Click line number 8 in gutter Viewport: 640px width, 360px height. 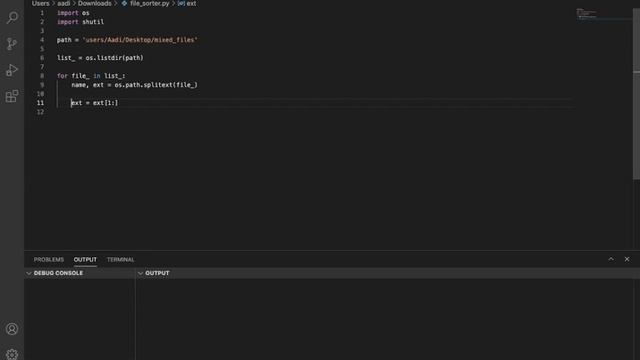[42, 76]
